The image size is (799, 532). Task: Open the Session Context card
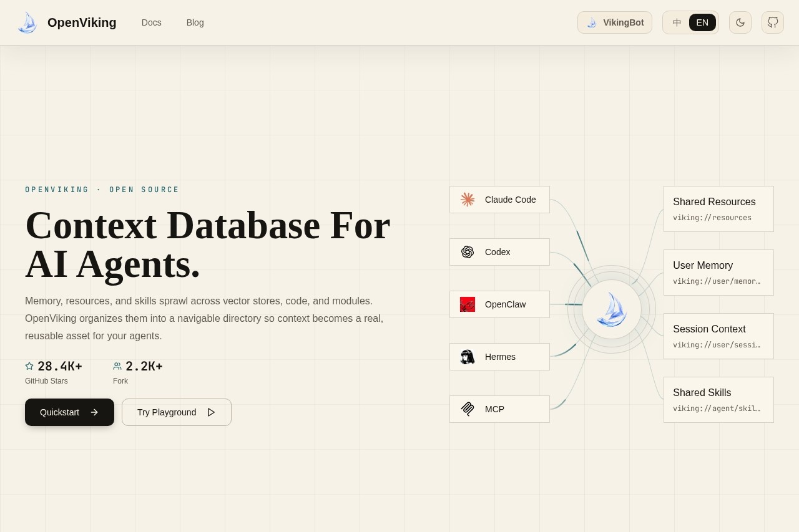coord(718,336)
